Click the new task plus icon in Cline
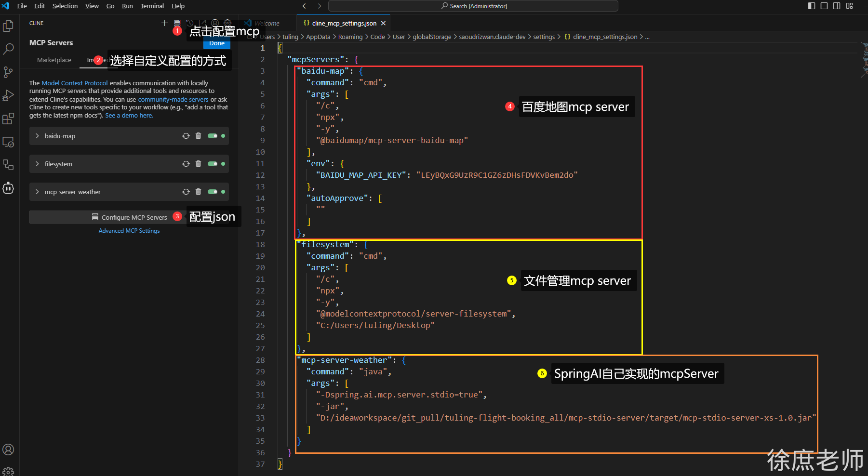The width and height of the screenshot is (868, 476). coord(164,23)
